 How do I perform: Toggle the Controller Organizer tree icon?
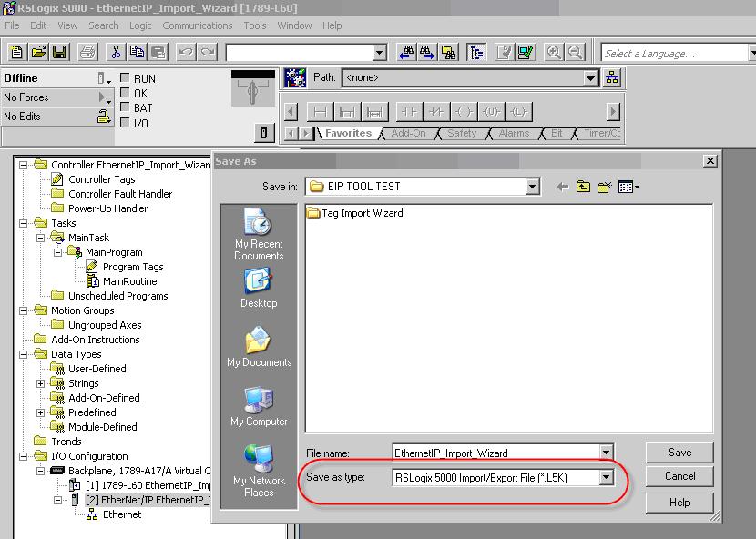pos(476,52)
